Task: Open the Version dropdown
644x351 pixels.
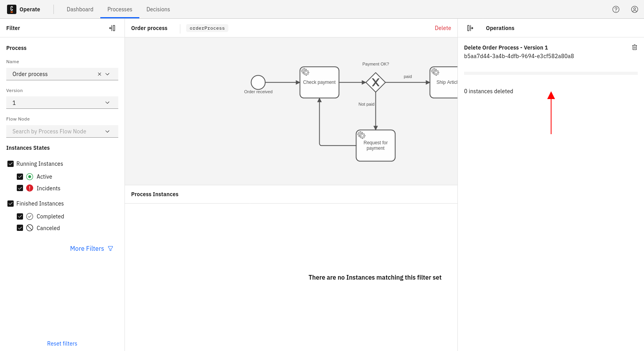Action: [62, 103]
